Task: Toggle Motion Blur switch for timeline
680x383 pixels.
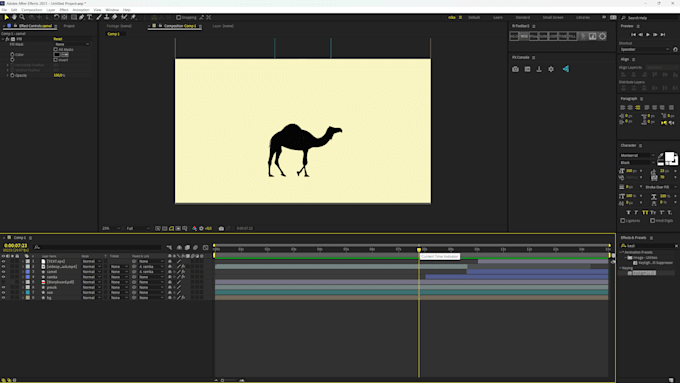Action: pyautogui.click(x=196, y=248)
